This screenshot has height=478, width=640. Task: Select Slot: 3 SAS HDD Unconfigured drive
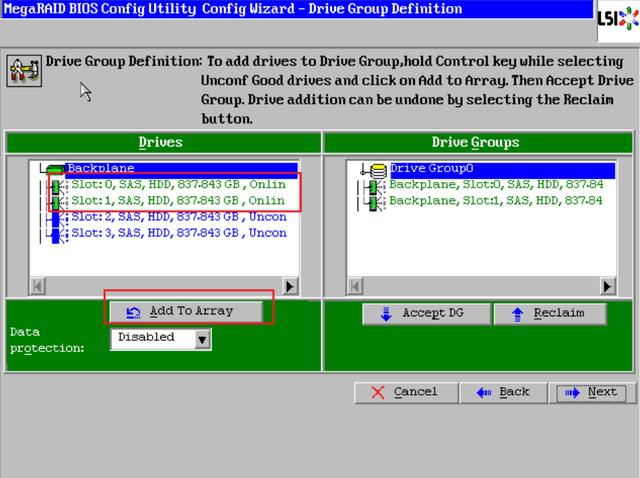point(179,233)
